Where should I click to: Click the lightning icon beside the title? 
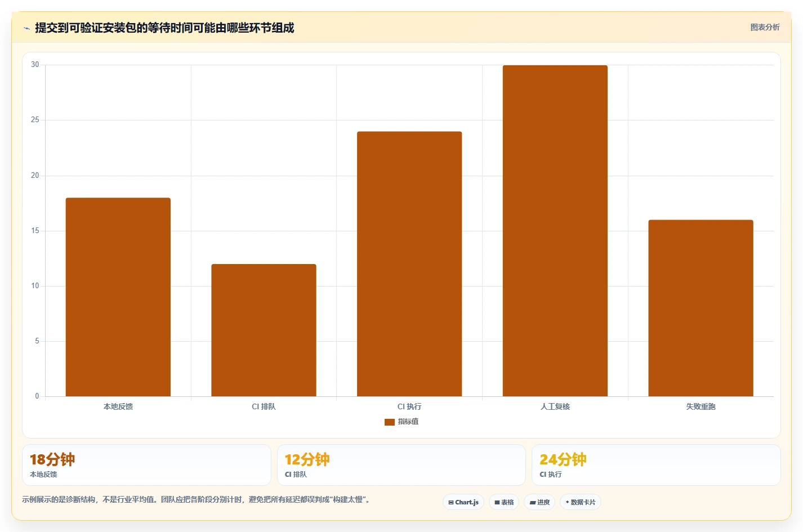(26, 28)
